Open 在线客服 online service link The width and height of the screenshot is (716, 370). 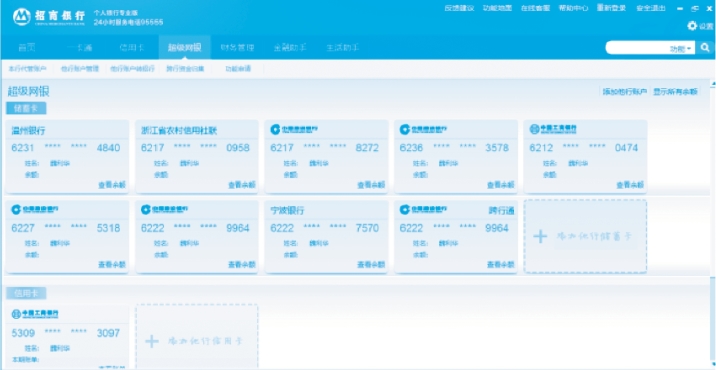[535, 8]
